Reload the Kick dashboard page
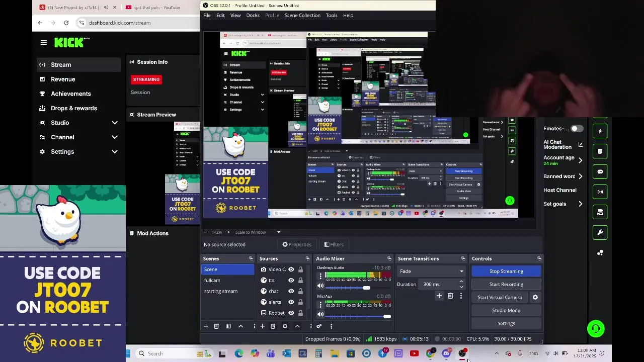This screenshot has width=644, height=362. [x=66, y=23]
